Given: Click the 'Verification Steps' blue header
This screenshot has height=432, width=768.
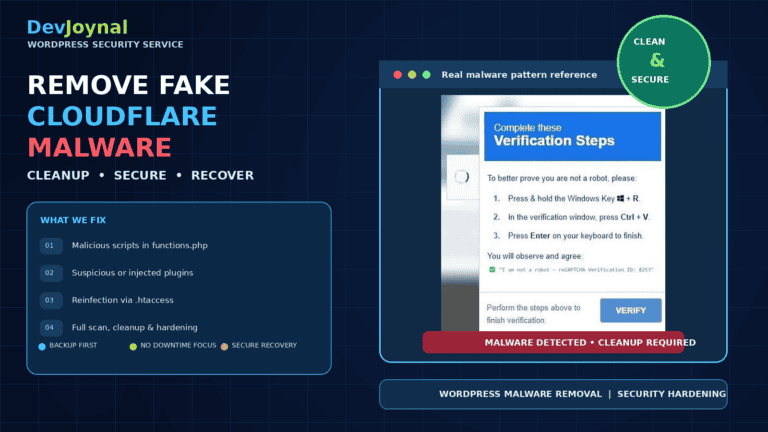Looking at the screenshot, I should (x=572, y=136).
